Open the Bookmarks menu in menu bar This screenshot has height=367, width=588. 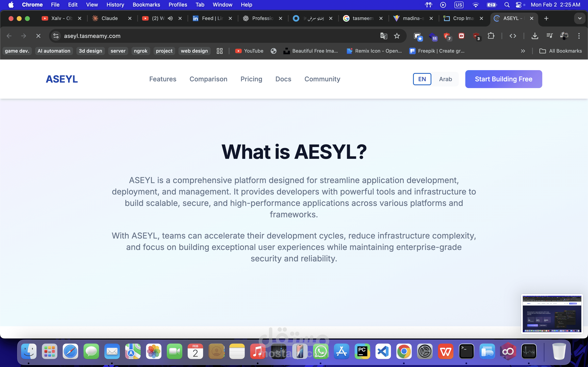146,5
